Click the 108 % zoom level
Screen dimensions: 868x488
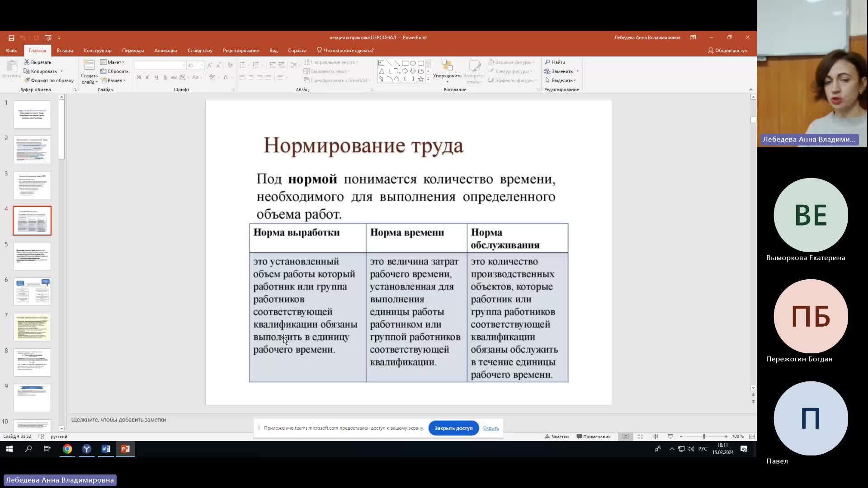(x=738, y=436)
